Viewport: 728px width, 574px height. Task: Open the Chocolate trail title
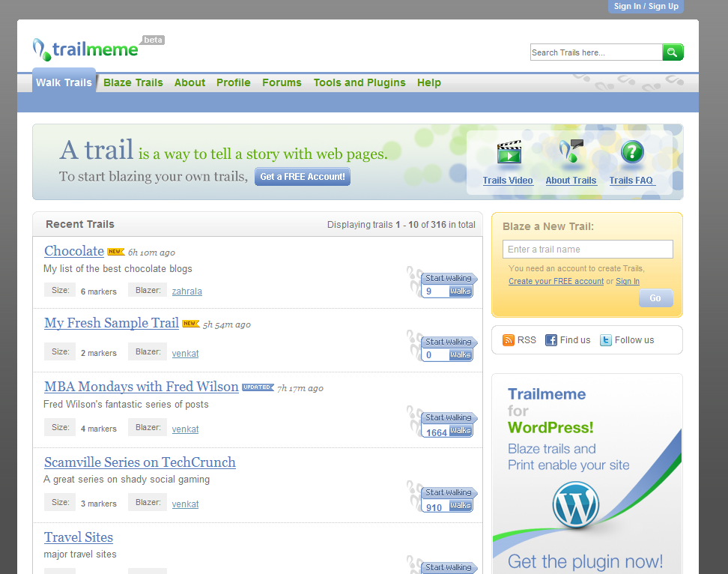74,251
